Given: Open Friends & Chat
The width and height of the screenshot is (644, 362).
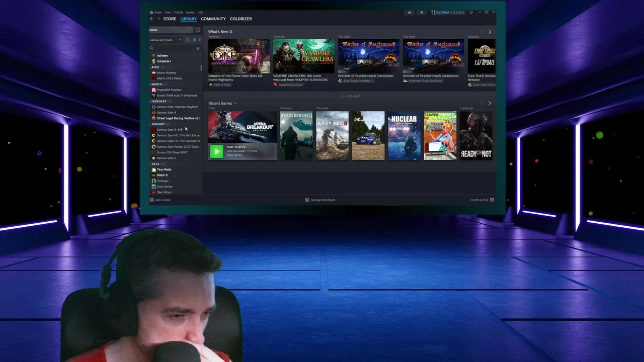Looking at the screenshot, I should pos(482,200).
